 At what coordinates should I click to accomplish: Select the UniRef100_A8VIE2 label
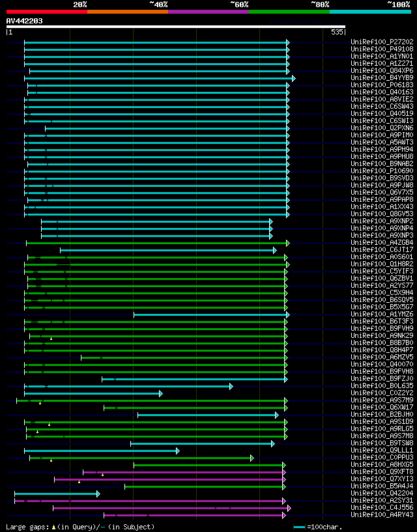(382, 99)
